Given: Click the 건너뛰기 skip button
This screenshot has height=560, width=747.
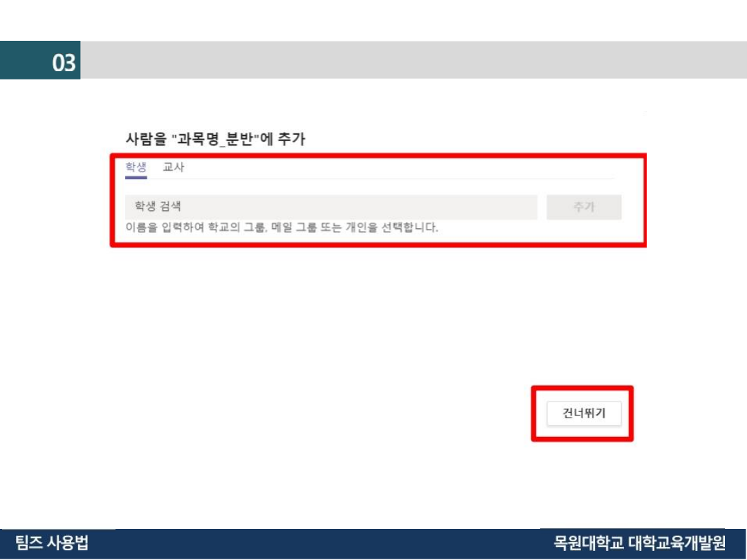Looking at the screenshot, I should pos(584,413).
